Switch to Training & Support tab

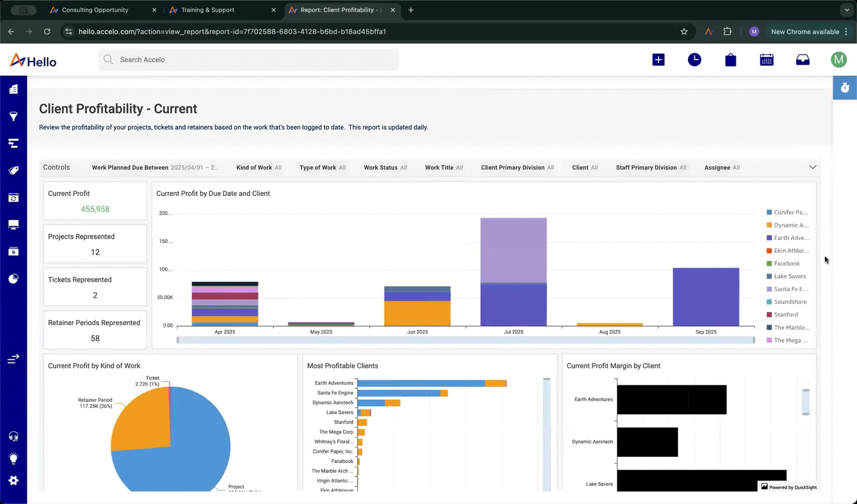tap(207, 10)
